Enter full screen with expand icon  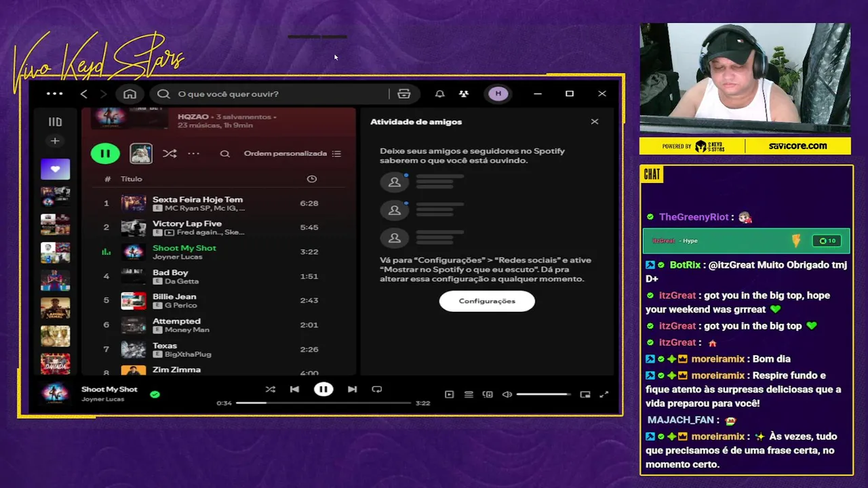(604, 394)
